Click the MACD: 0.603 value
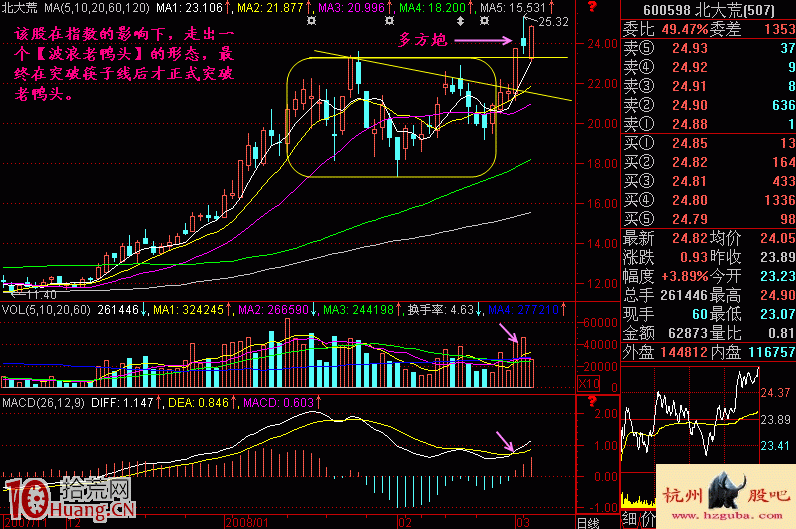Viewport: 796px width, 529px height. pos(278,403)
